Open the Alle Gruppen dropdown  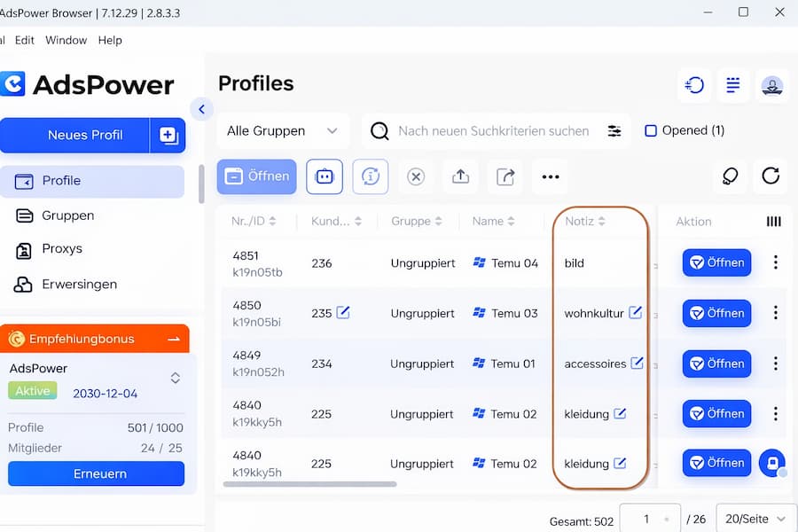point(282,131)
